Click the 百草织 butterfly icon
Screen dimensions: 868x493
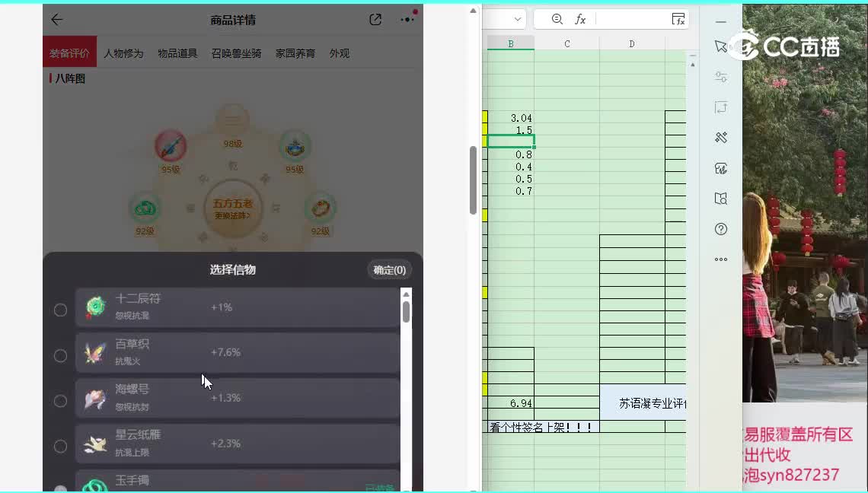[x=95, y=353]
